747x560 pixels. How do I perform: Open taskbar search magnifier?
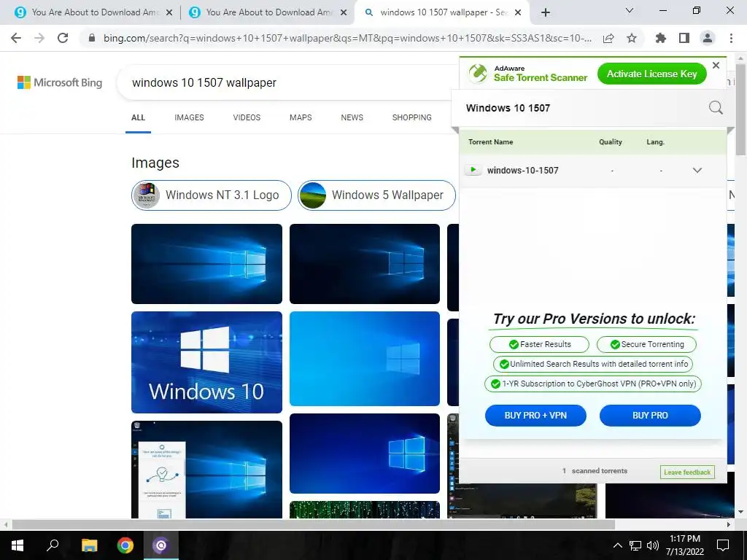point(53,545)
